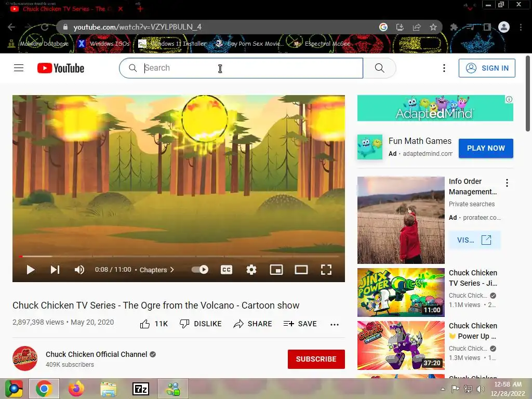Bookmark this page with star icon
532x399 pixels.
(x=433, y=27)
